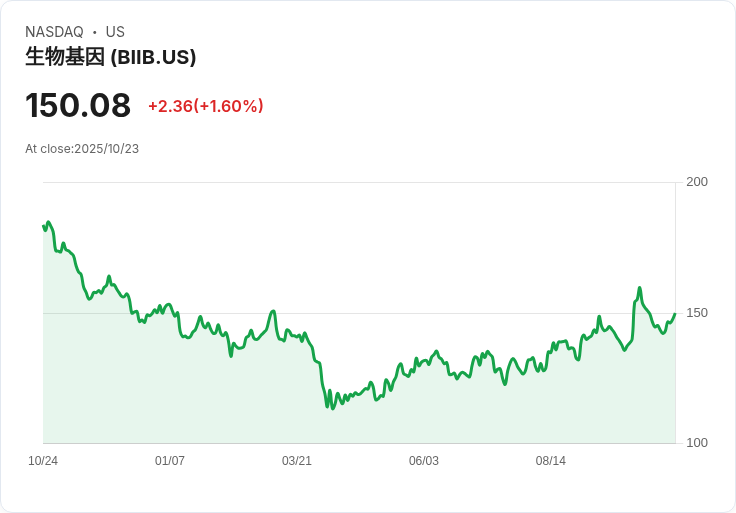
Task: Click the sharp price spike peak near chart's right end
Action: point(639,288)
